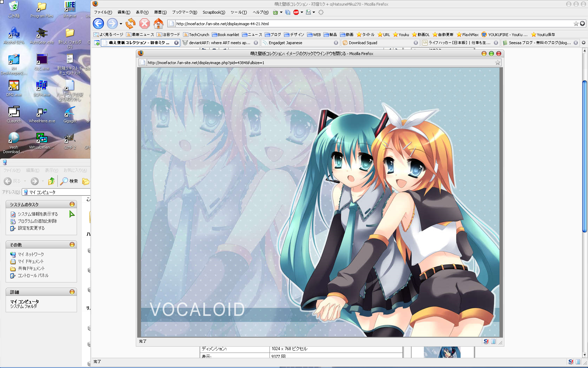The width and height of the screenshot is (588, 368).
Task: Open the ScrapBook(S) menu
Action: tap(214, 12)
